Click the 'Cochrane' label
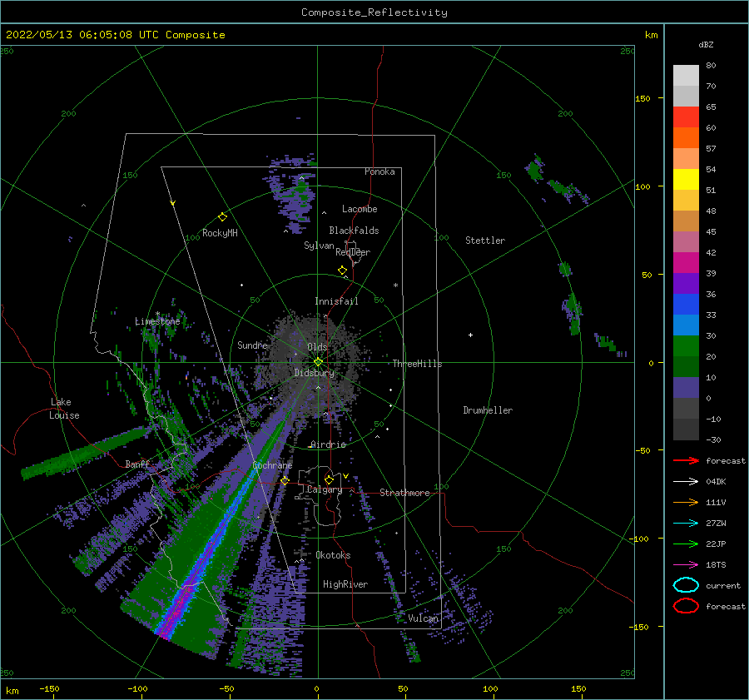Screen dimensions: 749x700 pos(272,465)
